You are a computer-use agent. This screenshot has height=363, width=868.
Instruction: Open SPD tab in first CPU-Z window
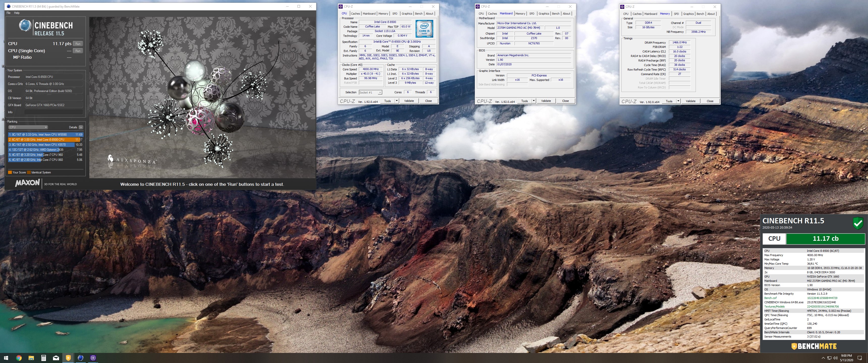click(x=395, y=14)
